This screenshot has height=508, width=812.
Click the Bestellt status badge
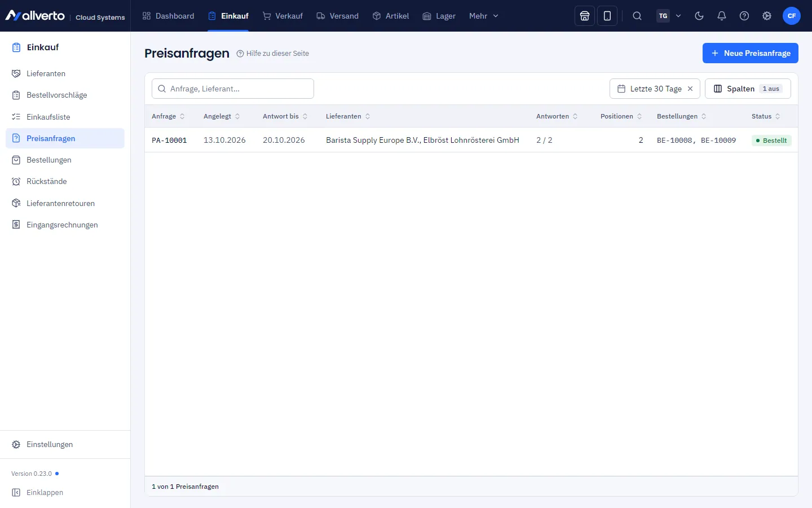771,141
